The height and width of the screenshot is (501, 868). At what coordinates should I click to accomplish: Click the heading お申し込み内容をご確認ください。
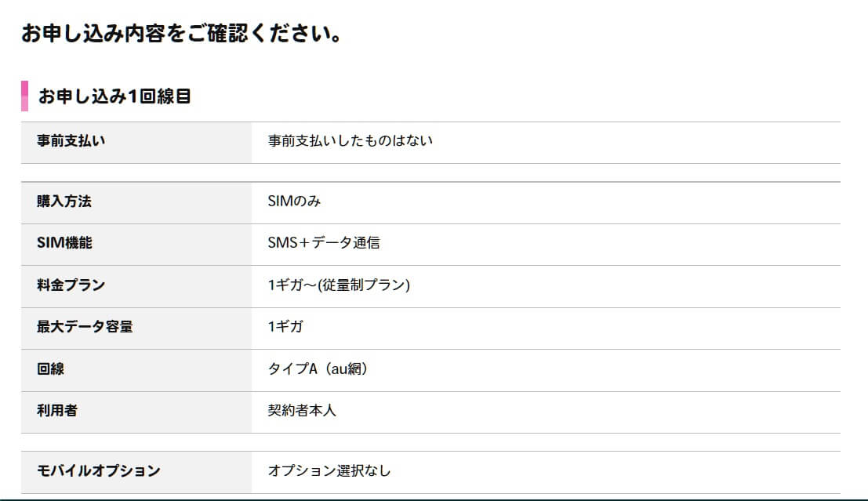point(182,33)
